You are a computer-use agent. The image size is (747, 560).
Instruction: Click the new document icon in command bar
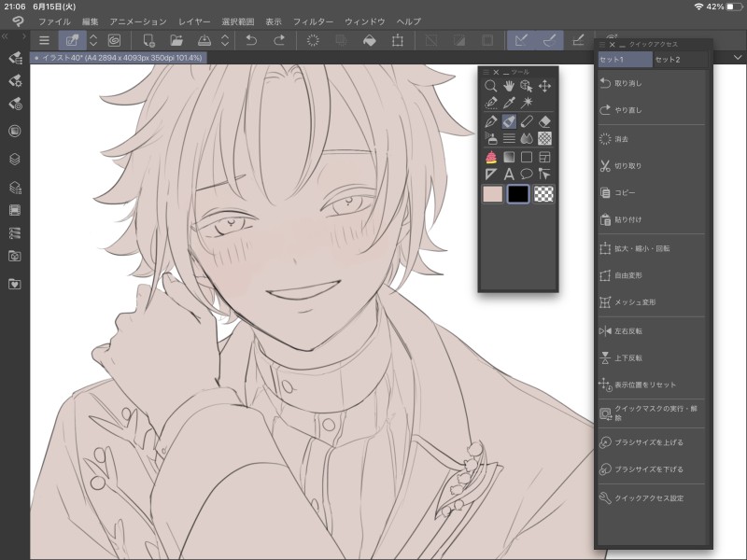coord(148,40)
